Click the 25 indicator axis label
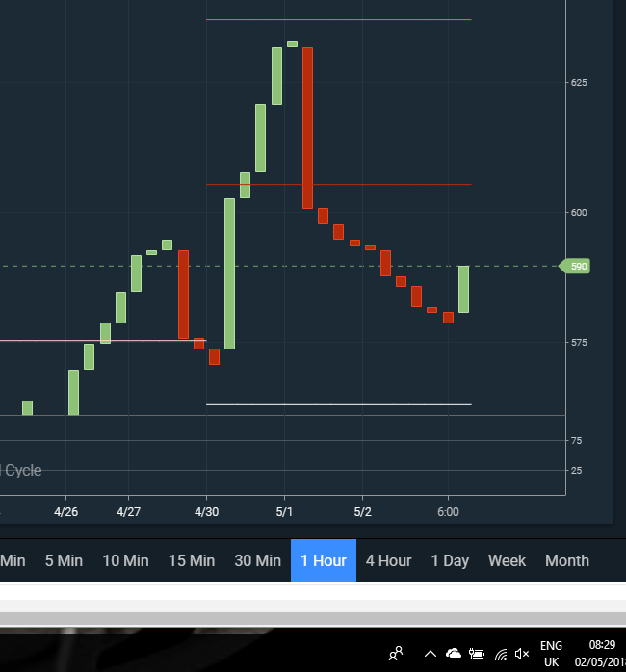The image size is (626, 672). click(577, 471)
